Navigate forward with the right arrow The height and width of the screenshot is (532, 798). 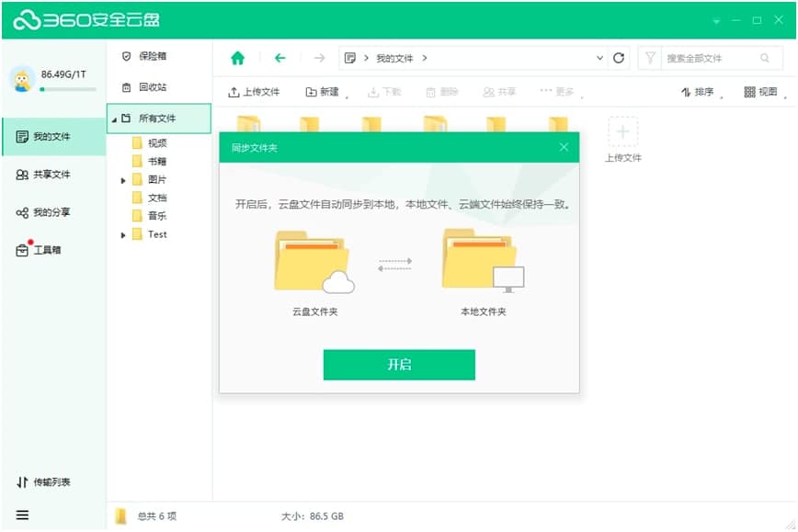[319, 58]
